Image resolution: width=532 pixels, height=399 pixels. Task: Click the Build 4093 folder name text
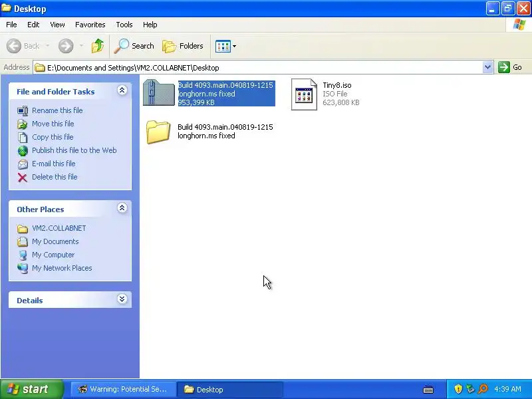point(225,131)
